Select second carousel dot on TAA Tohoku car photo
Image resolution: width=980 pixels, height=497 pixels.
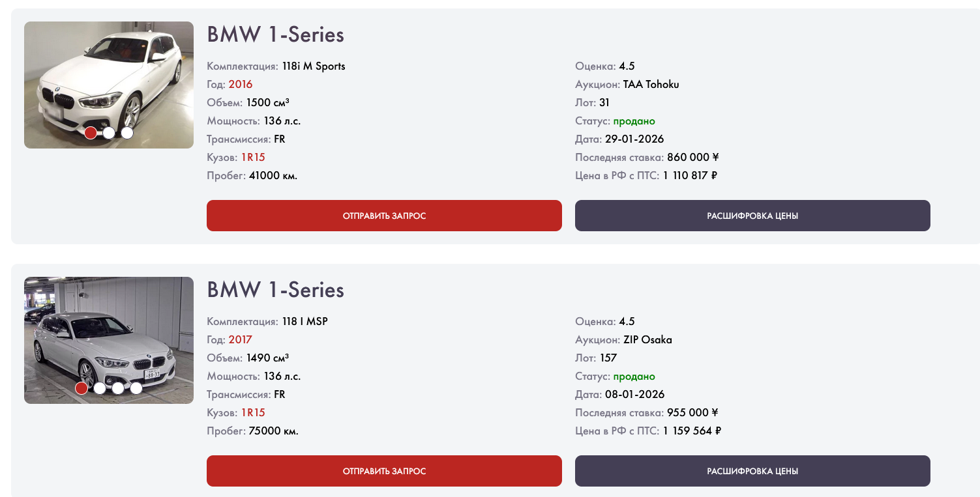[x=109, y=133]
